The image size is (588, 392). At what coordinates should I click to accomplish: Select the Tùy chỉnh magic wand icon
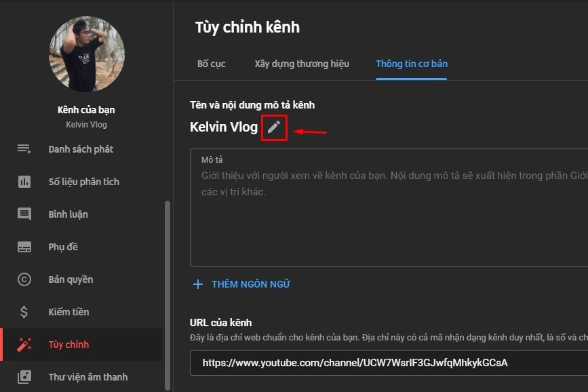(x=24, y=345)
